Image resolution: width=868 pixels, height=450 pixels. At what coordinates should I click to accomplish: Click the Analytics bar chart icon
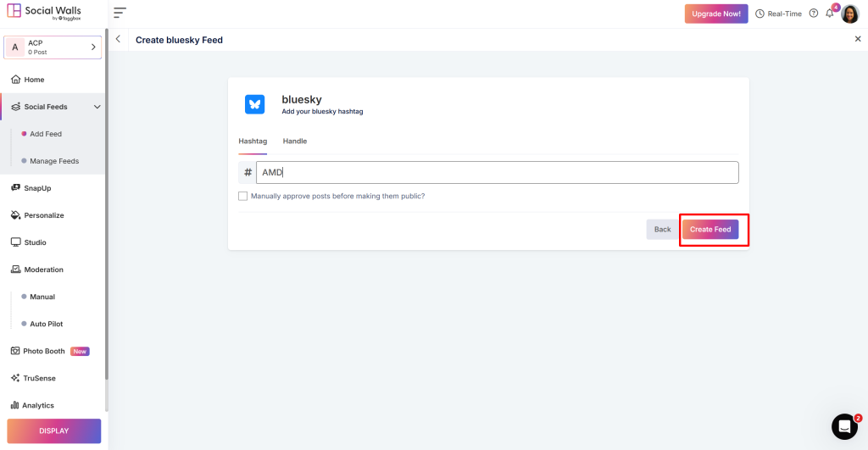click(14, 405)
